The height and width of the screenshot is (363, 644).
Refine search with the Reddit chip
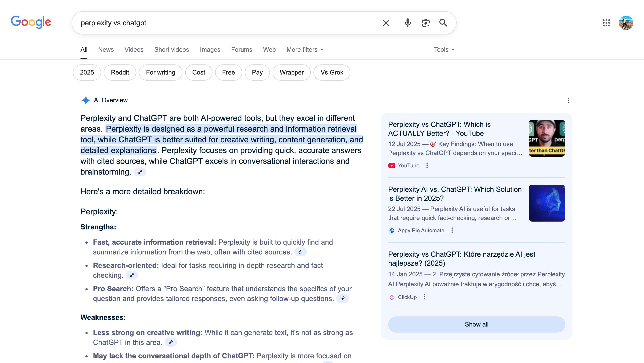click(120, 72)
